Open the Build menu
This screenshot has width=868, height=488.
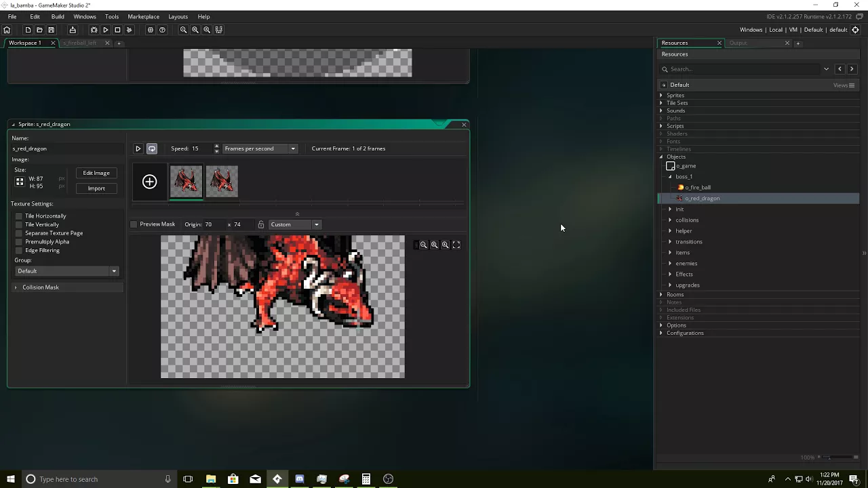point(58,16)
